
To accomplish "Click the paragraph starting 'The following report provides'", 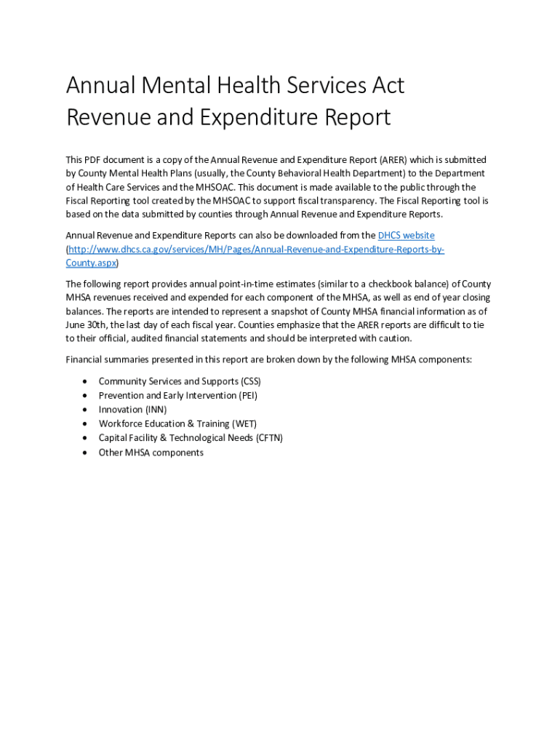I will (276, 311).
